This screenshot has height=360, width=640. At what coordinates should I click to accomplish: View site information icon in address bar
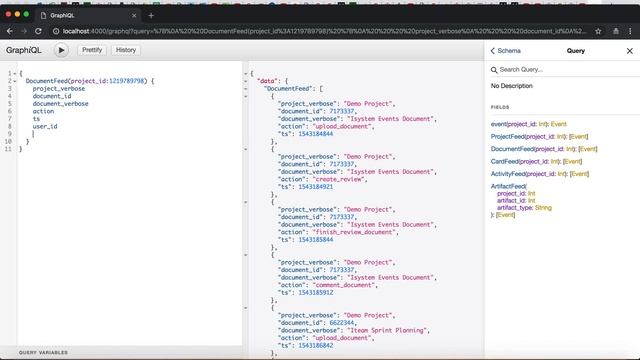[56, 31]
